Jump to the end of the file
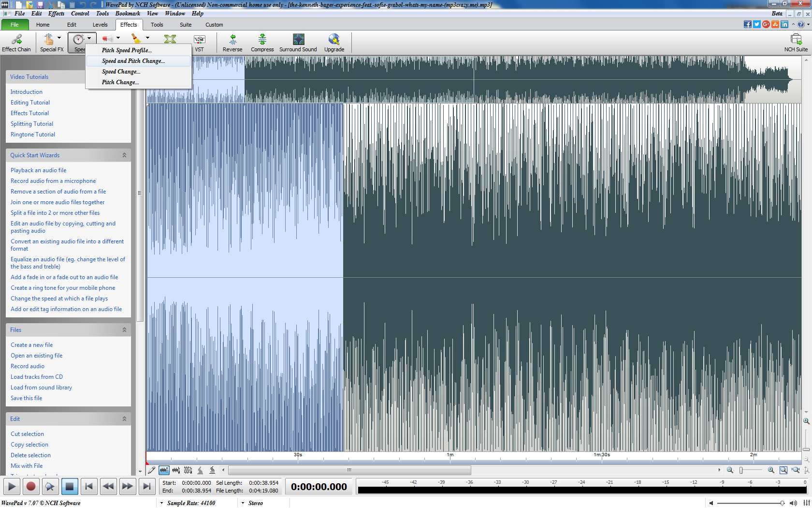The height and width of the screenshot is (508, 812). (x=147, y=487)
